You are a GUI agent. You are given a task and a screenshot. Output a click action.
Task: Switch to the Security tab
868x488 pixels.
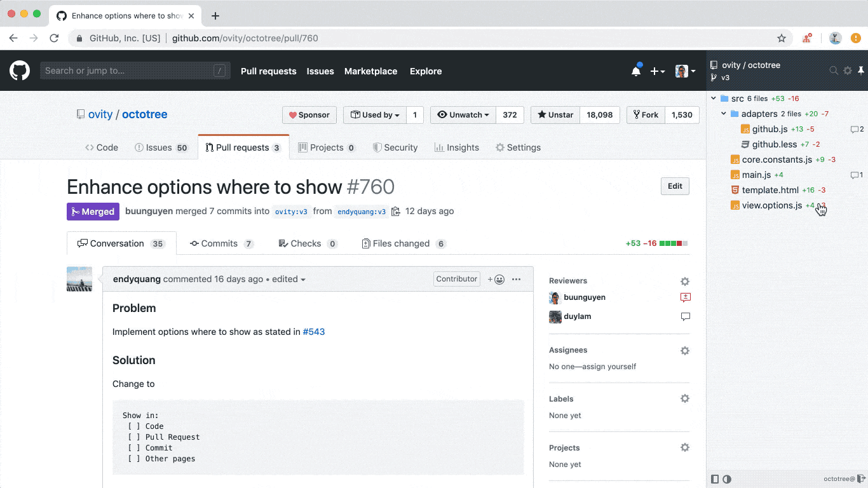(x=395, y=147)
